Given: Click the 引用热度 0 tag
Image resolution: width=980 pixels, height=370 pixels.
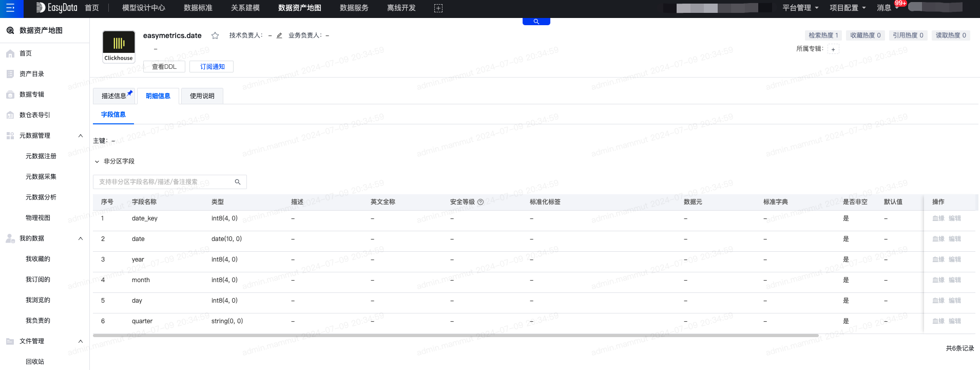Looking at the screenshot, I should 908,35.
